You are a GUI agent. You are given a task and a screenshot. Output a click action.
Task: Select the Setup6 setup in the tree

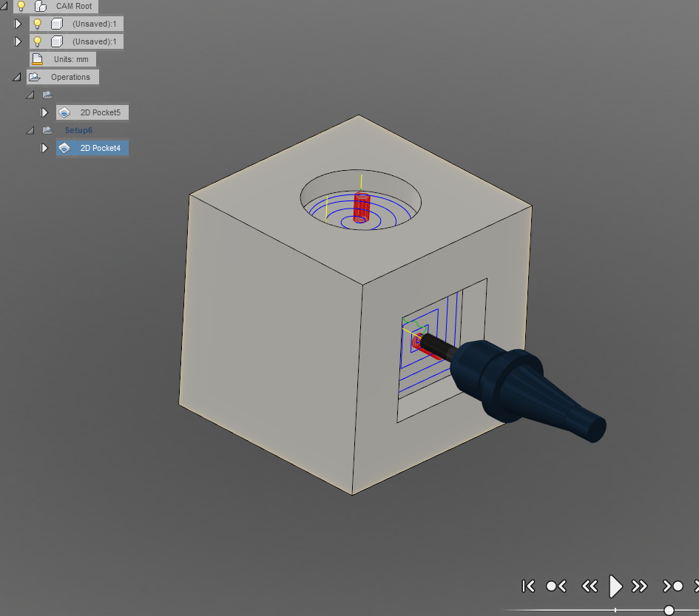click(x=78, y=129)
